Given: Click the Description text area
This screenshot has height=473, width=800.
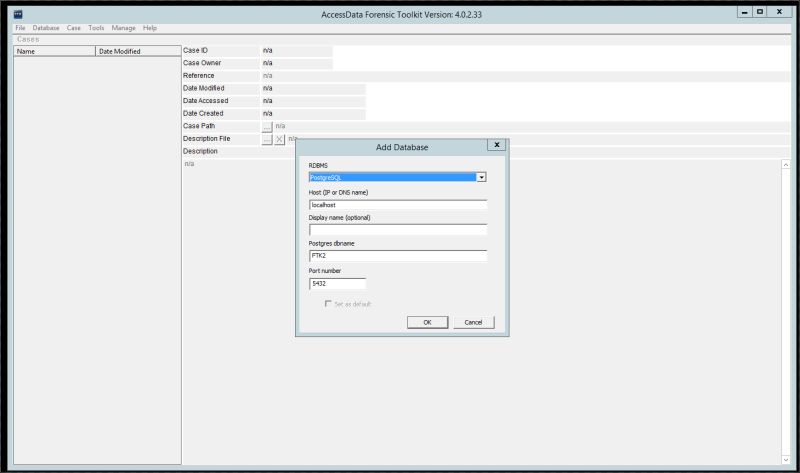Looking at the screenshot, I should (482, 312).
